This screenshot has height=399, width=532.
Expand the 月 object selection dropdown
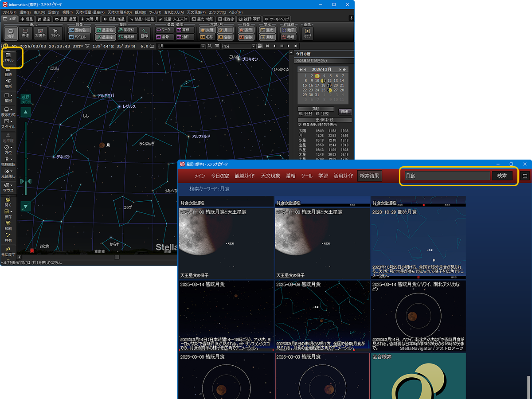click(x=203, y=46)
